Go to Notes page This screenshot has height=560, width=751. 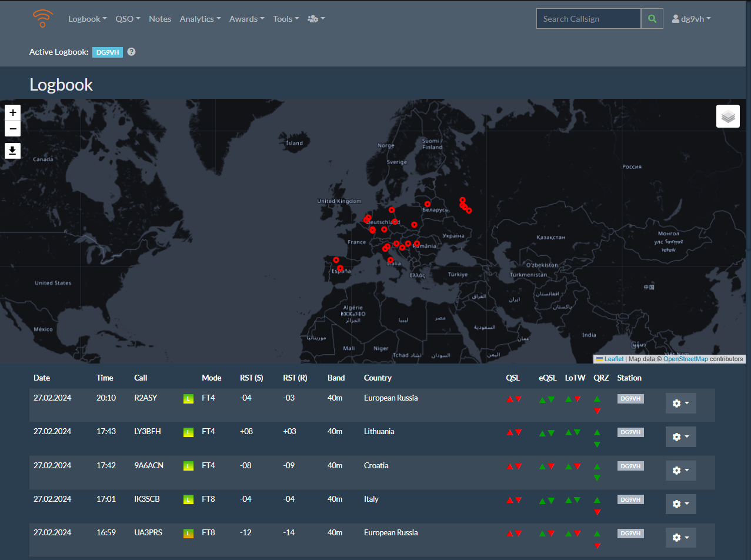[160, 19]
